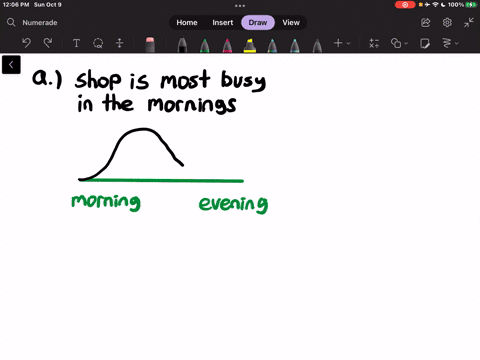This screenshot has height=360, width=480.
Task: Open the ink options dropdown
Action: [450, 43]
